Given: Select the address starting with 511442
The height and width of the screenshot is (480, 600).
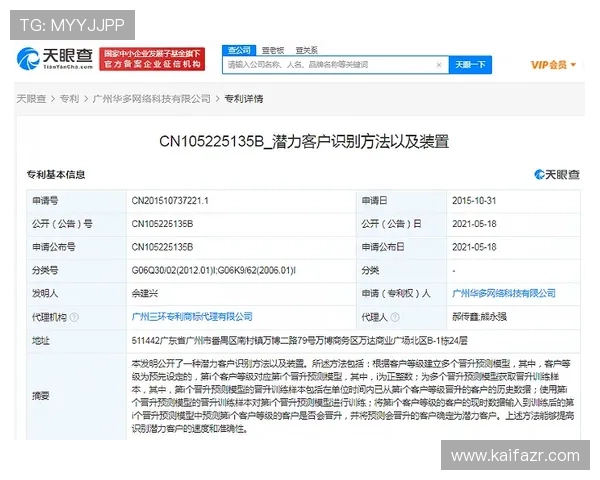Looking at the screenshot, I should pyautogui.click(x=299, y=341).
